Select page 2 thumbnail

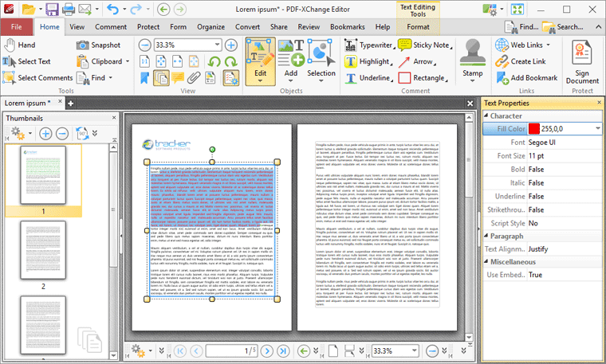tap(43, 250)
